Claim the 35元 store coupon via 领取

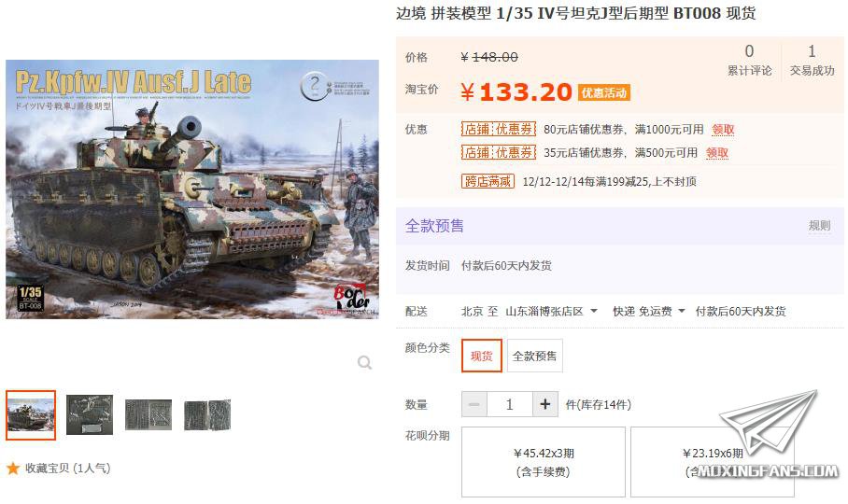point(717,153)
